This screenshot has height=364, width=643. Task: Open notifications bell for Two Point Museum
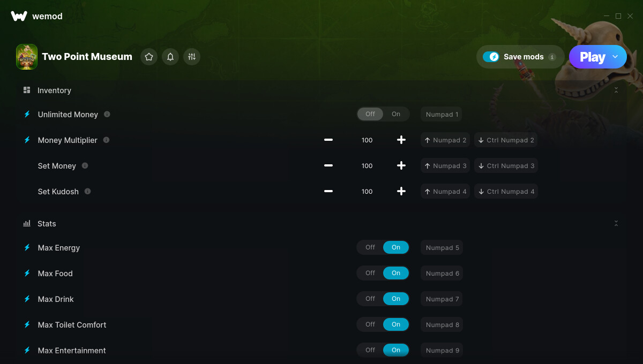point(170,57)
